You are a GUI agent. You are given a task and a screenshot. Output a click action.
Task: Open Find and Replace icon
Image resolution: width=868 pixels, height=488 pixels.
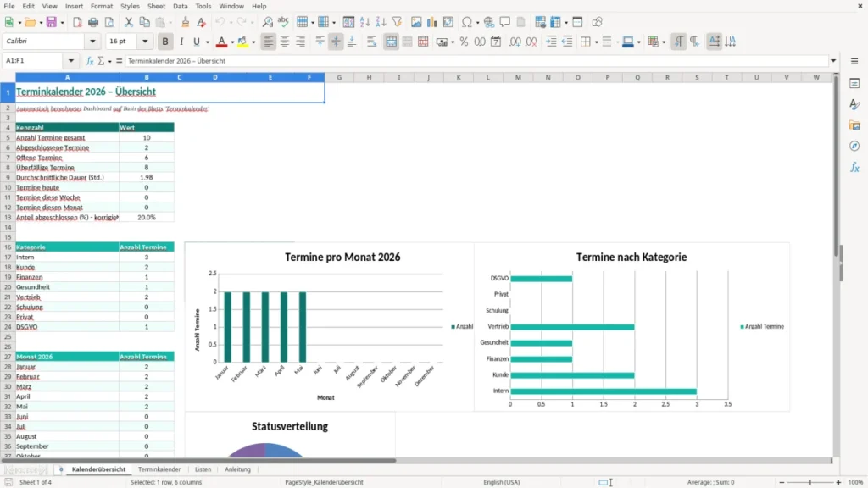tap(267, 22)
